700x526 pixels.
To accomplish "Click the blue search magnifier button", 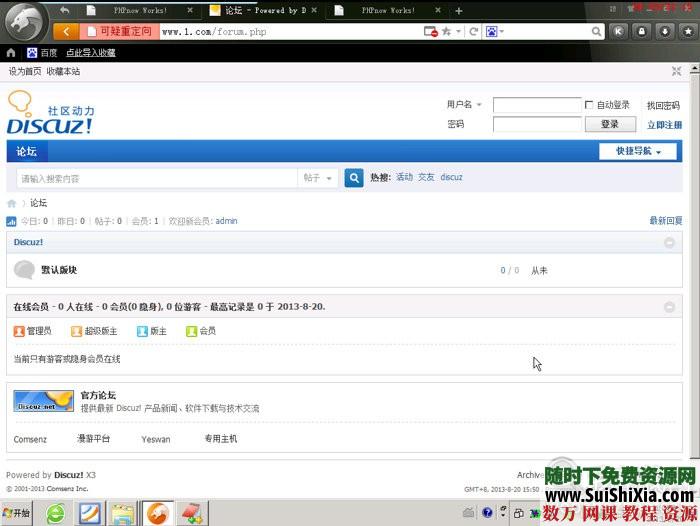I will click(354, 178).
